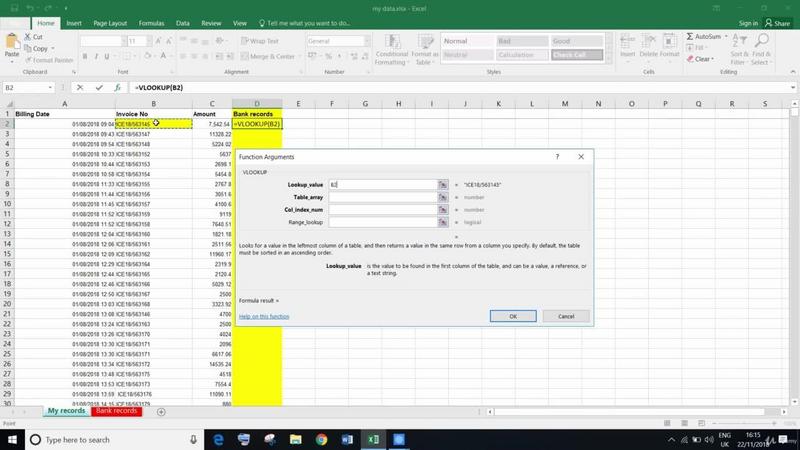Viewport: 800px width, 450px height.
Task: Click Cancel in Function Arguments dialog
Action: click(566, 316)
